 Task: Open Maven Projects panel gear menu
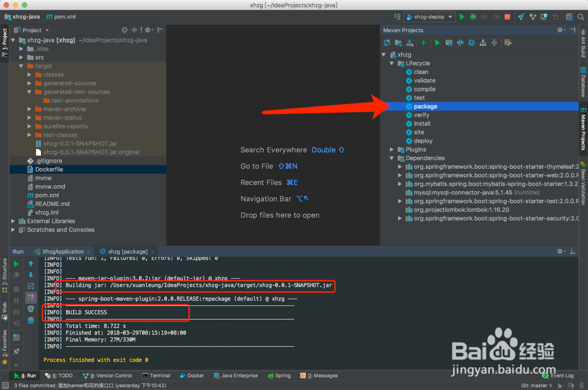[561, 30]
